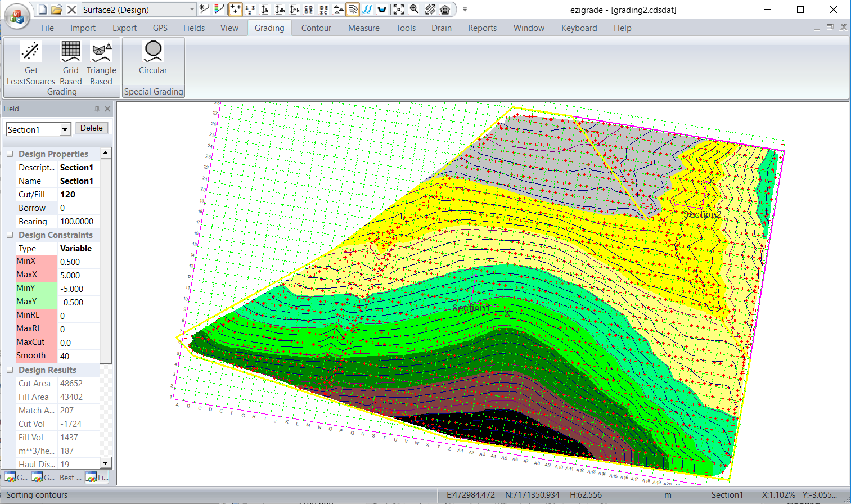Open the Circular special grading tool

coord(153,52)
